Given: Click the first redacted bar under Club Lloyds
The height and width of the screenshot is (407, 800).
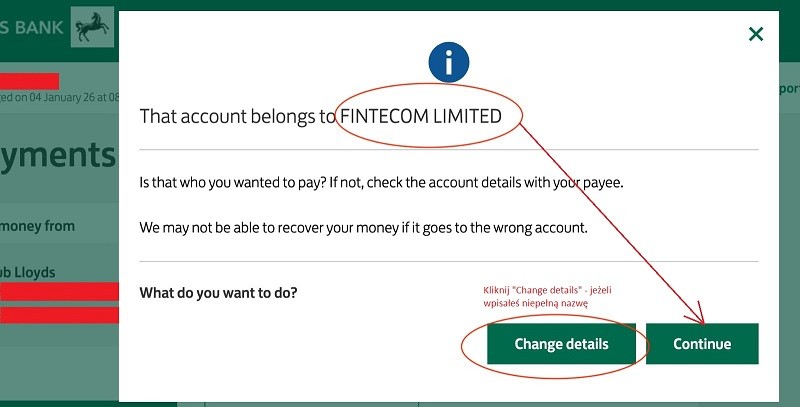Looking at the screenshot, I should (x=58, y=292).
